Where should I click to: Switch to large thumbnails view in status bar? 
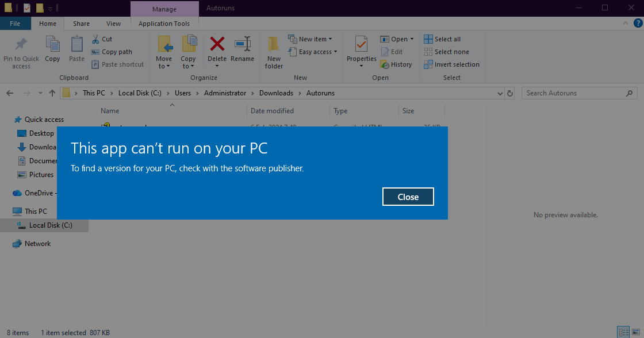(635, 332)
